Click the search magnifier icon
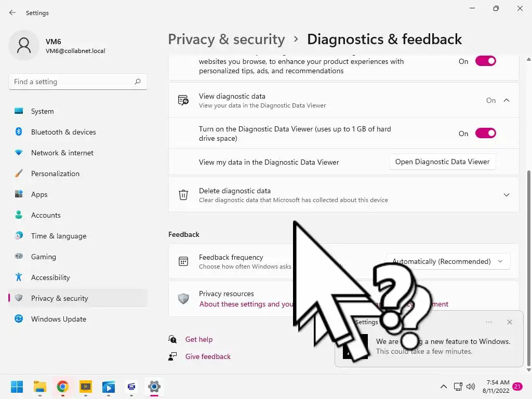Image resolution: width=532 pixels, height=399 pixels. click(137, 82)
